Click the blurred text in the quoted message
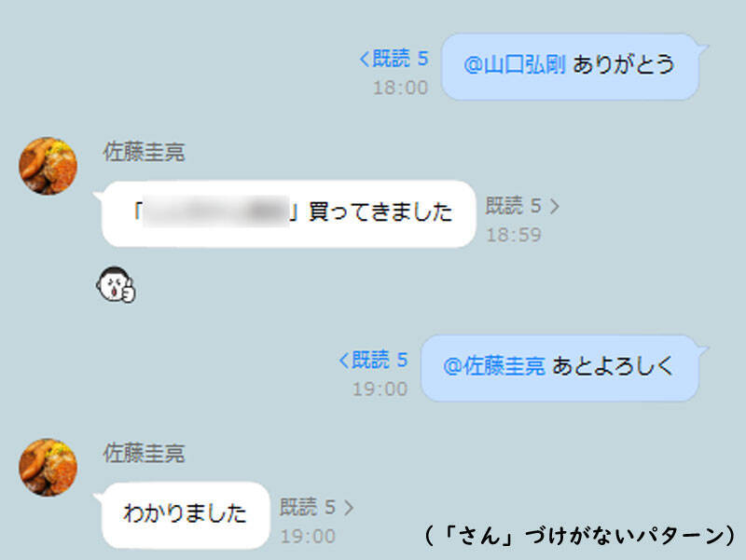746x560 pixels. click(216, 212)
